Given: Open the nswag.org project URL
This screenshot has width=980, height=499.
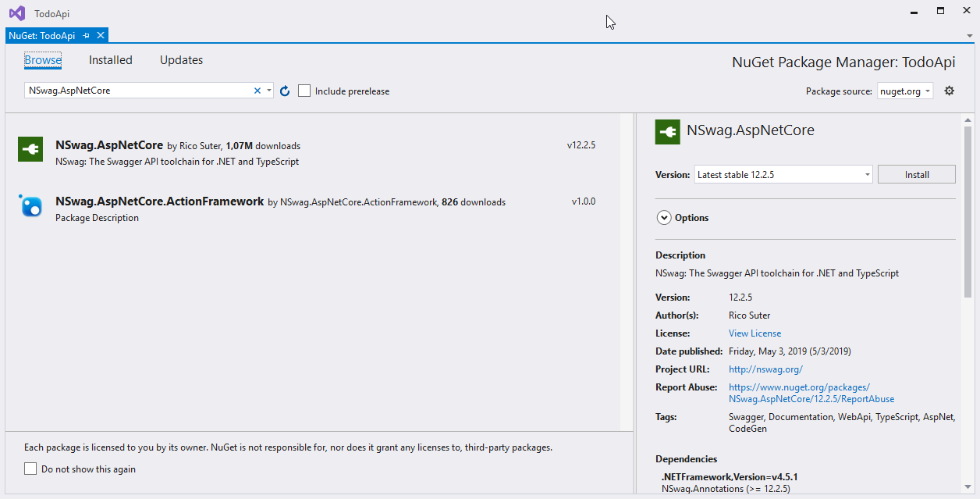Looking at the screenshot, I should pyautogui.click(x=765, y=369).
